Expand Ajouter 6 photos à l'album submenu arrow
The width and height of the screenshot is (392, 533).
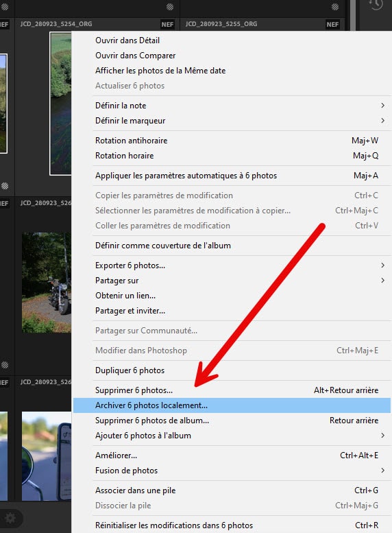[x=382, y=436]
